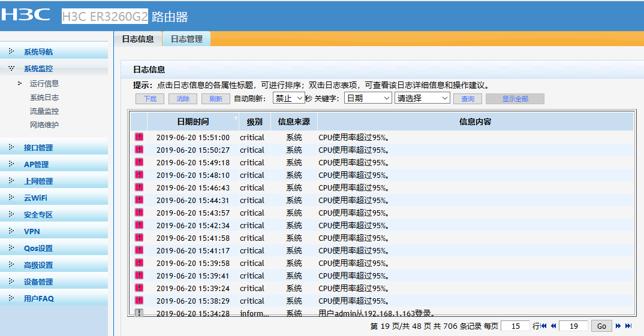Expand 用户FAQ menu arrow icon

coord(11,298)
